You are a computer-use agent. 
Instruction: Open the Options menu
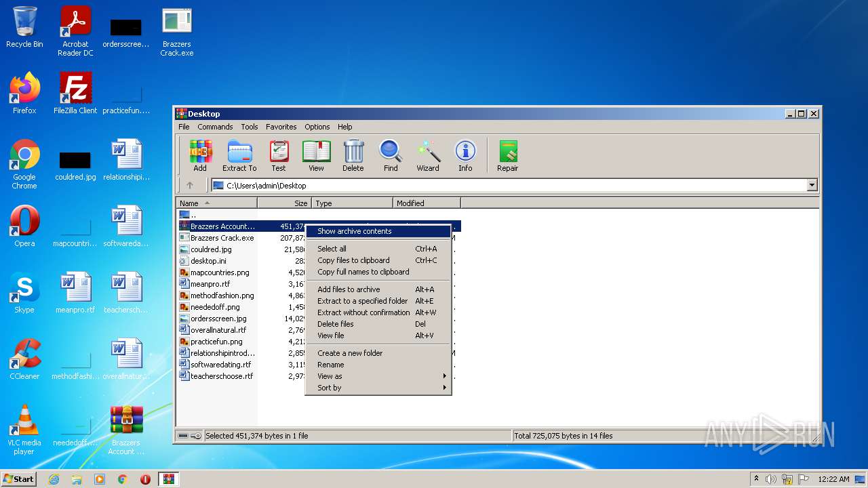coord(317,127)
